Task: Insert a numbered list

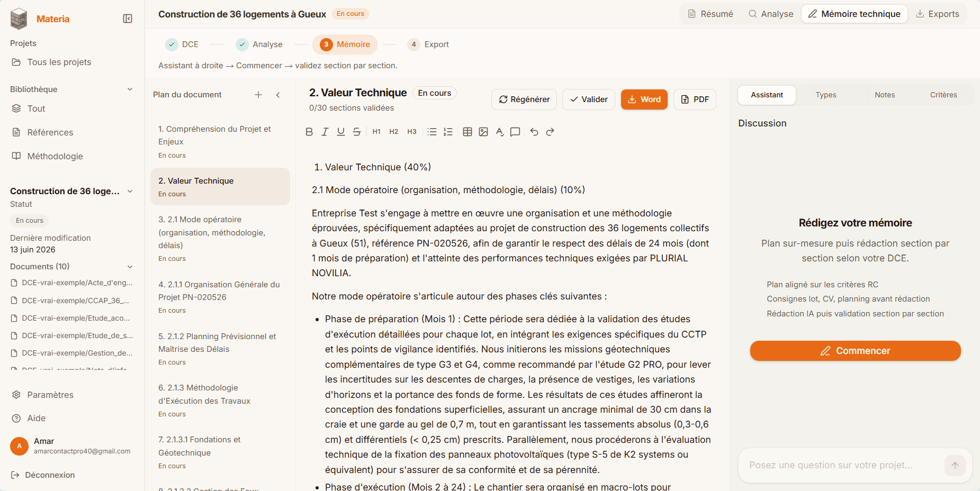Action: click(448, 132)
